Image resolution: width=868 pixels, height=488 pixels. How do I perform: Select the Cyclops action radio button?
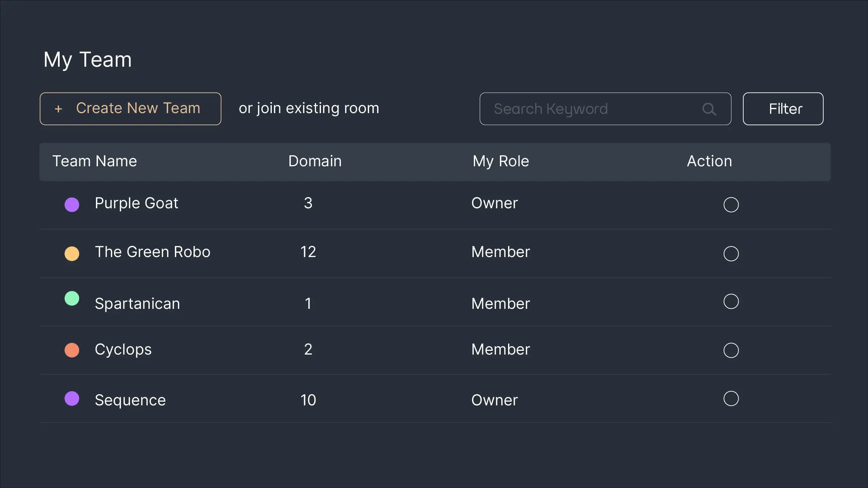click(x=731, y=350)
